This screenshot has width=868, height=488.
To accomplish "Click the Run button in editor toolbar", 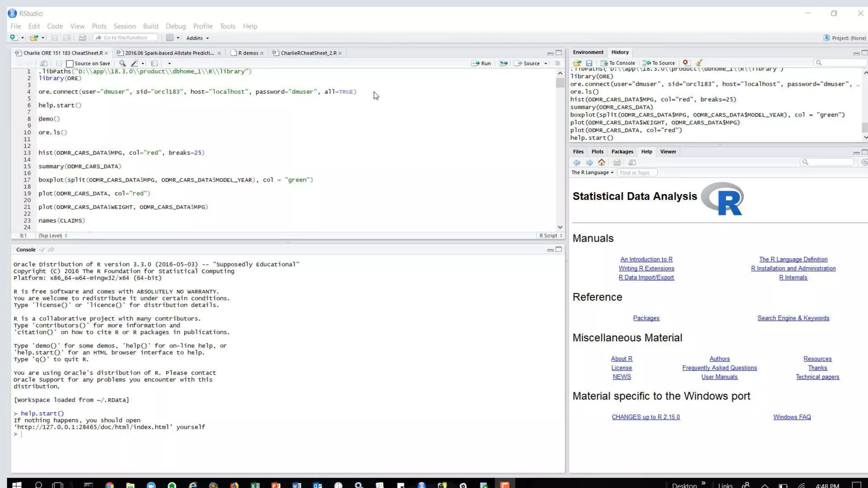I will (x=481, y=64).
